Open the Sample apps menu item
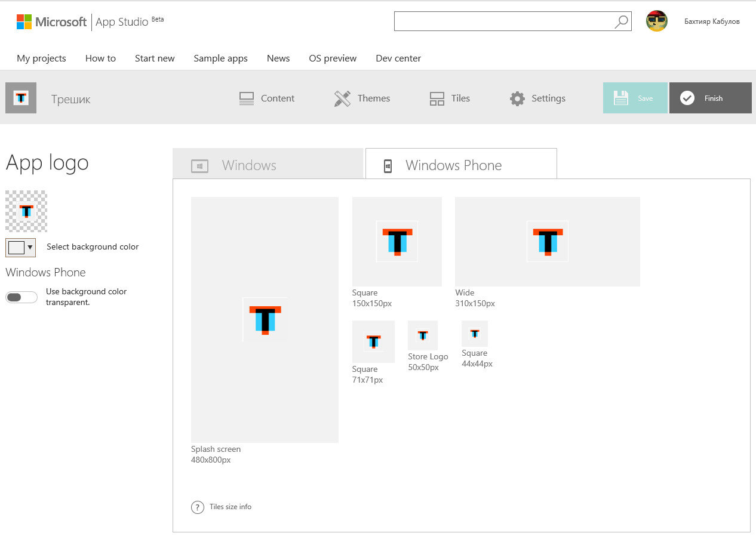Viewport: 756px width, 539px height. click(220, 58)
